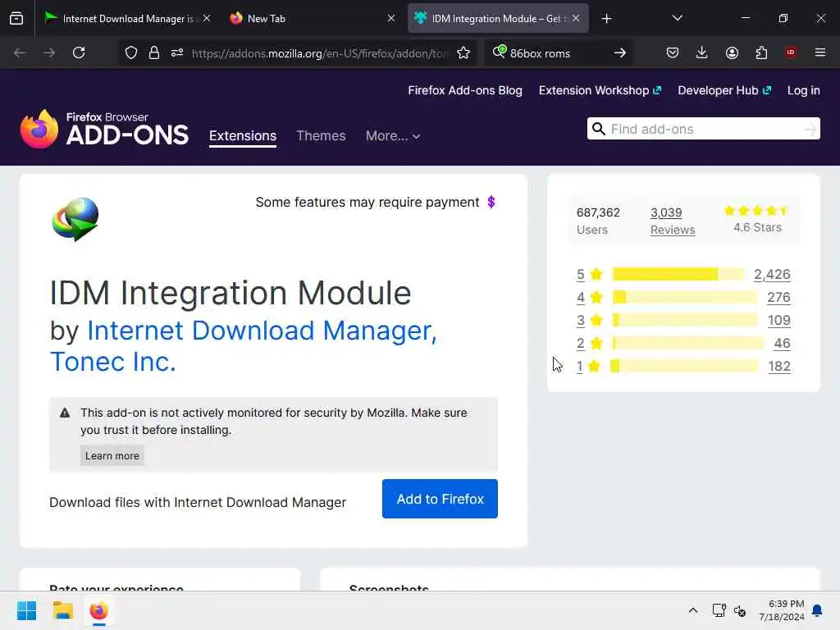Open uBlock Origin toolbar icon
Viewport: 840px width, 630px height.
tap(791, 52)
